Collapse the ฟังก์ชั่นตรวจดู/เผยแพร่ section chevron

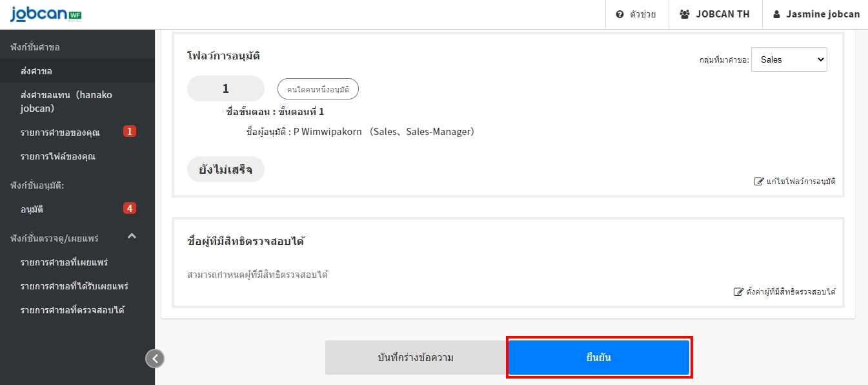[x=132, y=236]
